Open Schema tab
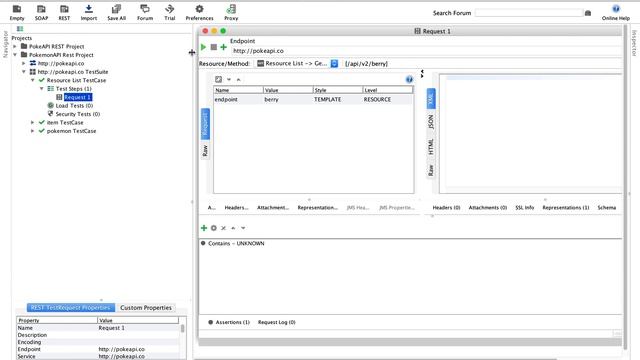The image size is (640, 360). point(607,208)
